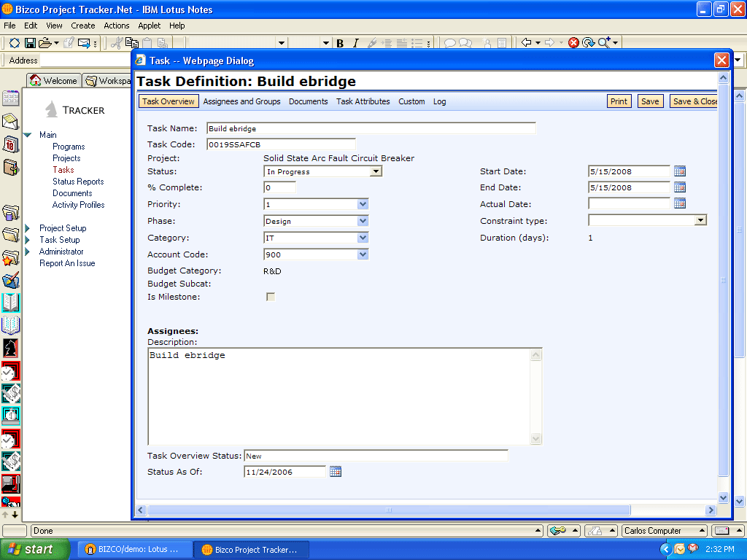Toggle italic formatting in the toolbar
The image size is (747, 560).
coord(355,43)
